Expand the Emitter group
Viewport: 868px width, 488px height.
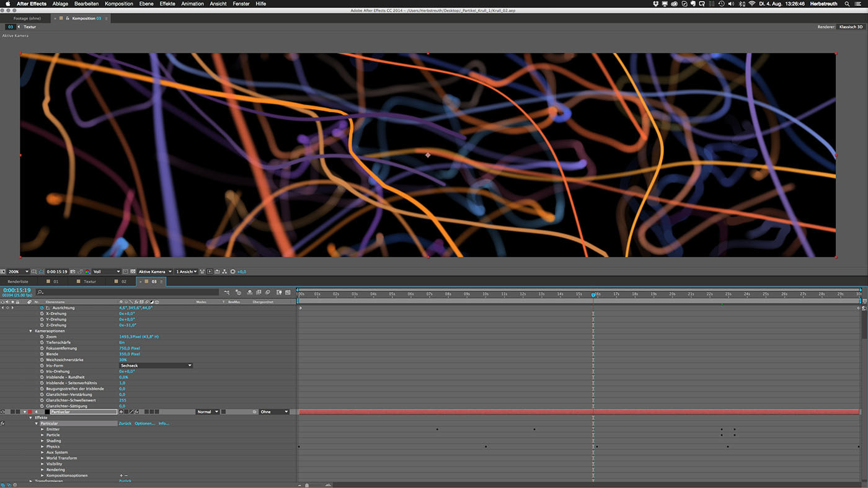click(x=42, y=429)
